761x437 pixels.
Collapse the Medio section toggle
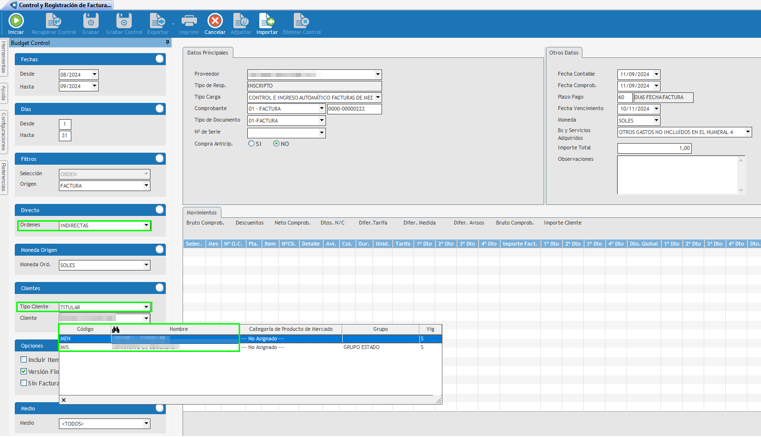tap(159, 408)
